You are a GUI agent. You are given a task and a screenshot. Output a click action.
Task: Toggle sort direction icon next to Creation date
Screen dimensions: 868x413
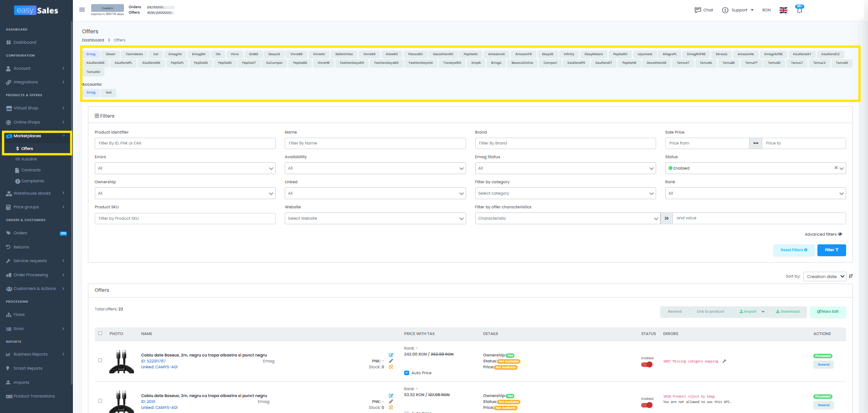click(x=851, y=276)
